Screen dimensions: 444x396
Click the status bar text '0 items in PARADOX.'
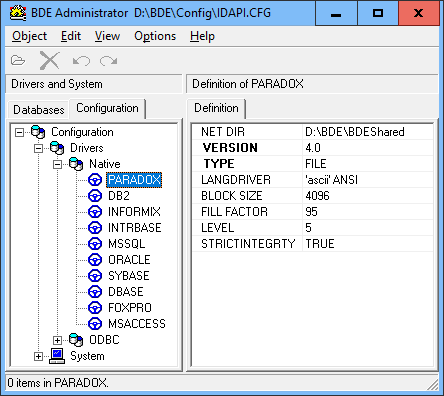pyautogui.click(x=58, y=383)
